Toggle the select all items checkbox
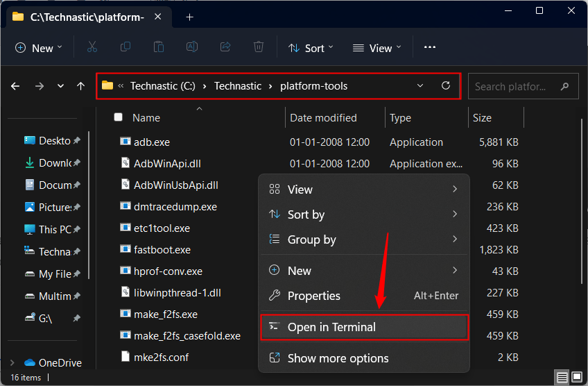Viewport: 588px width, 386px height. 119,117
